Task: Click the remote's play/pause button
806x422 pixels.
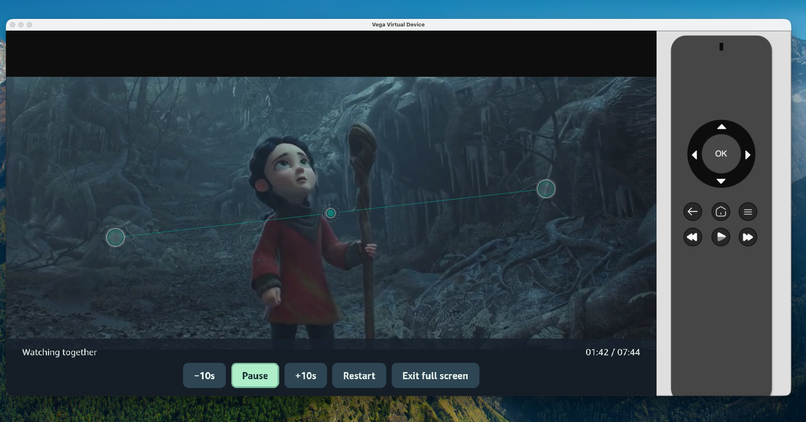Action: coord(721,237)
